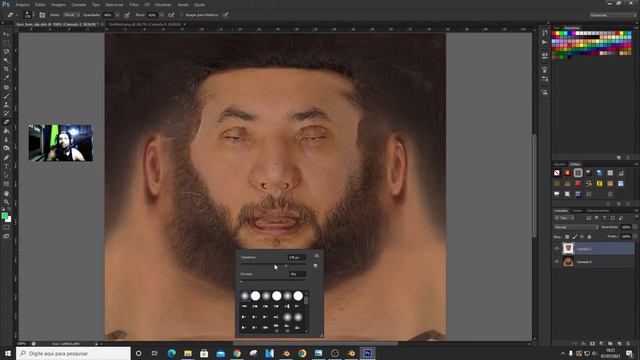Apply the red styles preset swatch
640x360 pixels.
point(578,184)
